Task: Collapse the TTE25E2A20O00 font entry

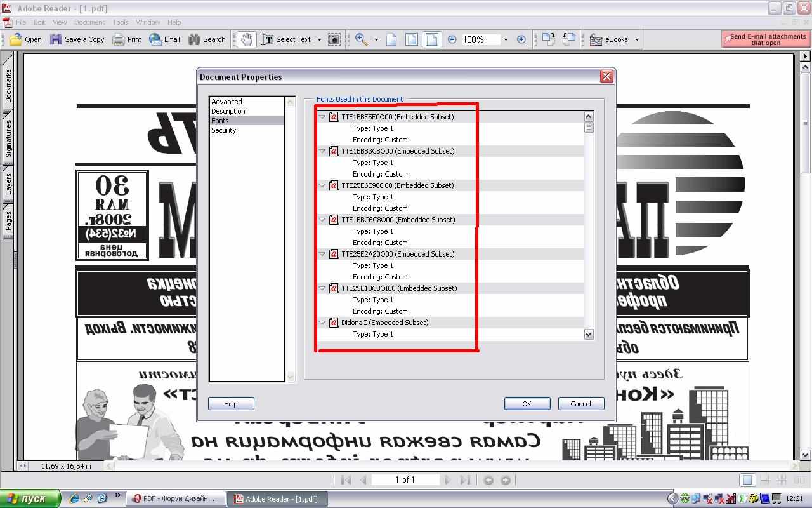Action: coord(322,254)
